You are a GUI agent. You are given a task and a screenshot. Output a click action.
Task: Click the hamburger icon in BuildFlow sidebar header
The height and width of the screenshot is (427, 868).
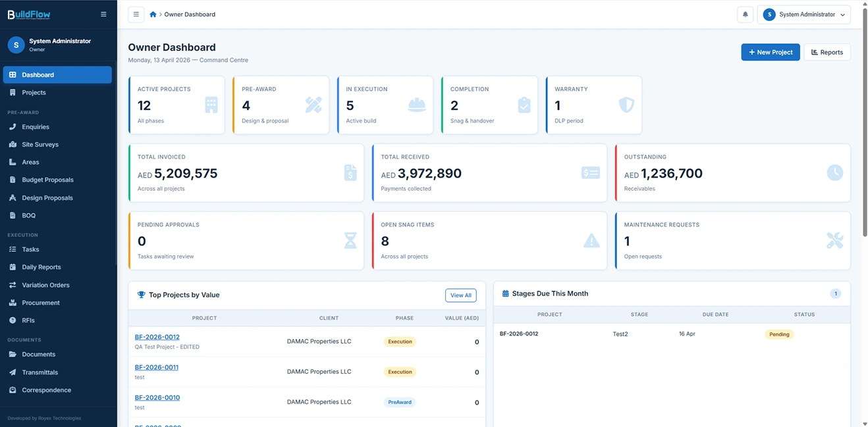pyautogui.click(x=103, y=14)
